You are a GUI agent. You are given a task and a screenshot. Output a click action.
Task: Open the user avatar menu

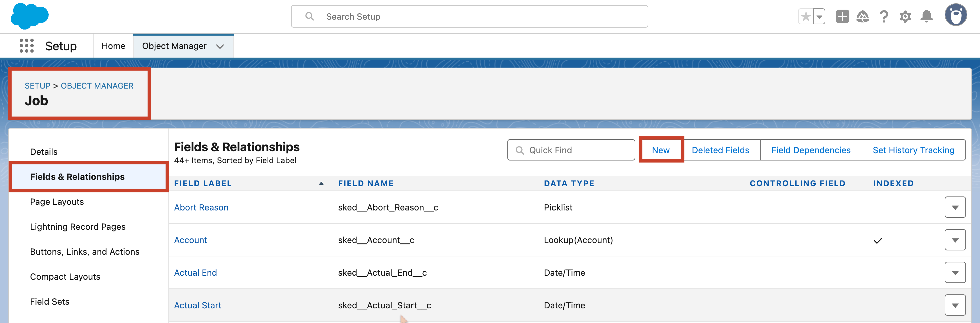coord(956,15)
